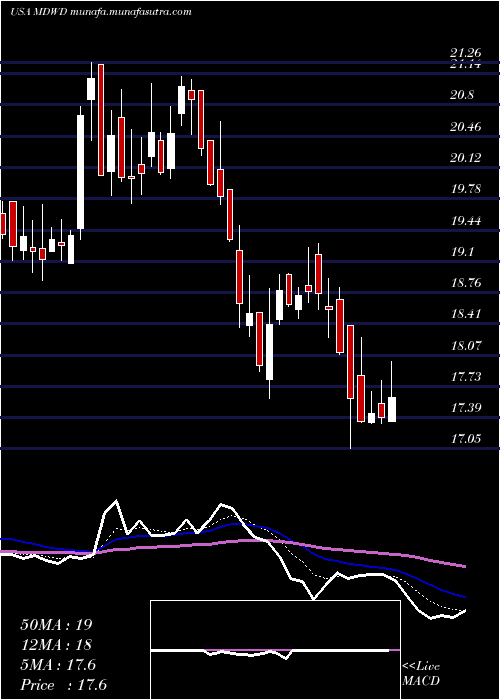Click the 18.07 price axis label

pos(466,346)
